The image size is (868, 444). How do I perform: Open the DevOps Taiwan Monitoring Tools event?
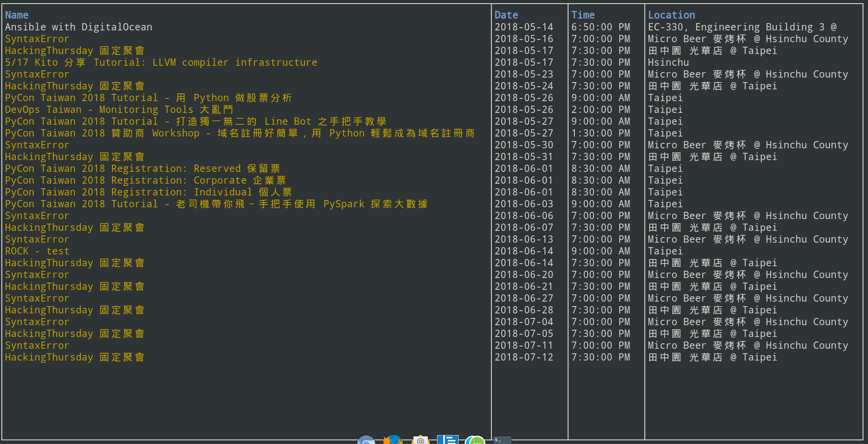click(119, 110)
